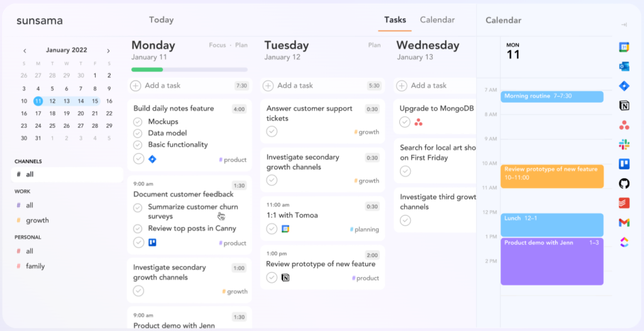Screen dimensions: 644x331
Task: Open the Notion integration icon in right sidebar
Action: pos(624,106)
